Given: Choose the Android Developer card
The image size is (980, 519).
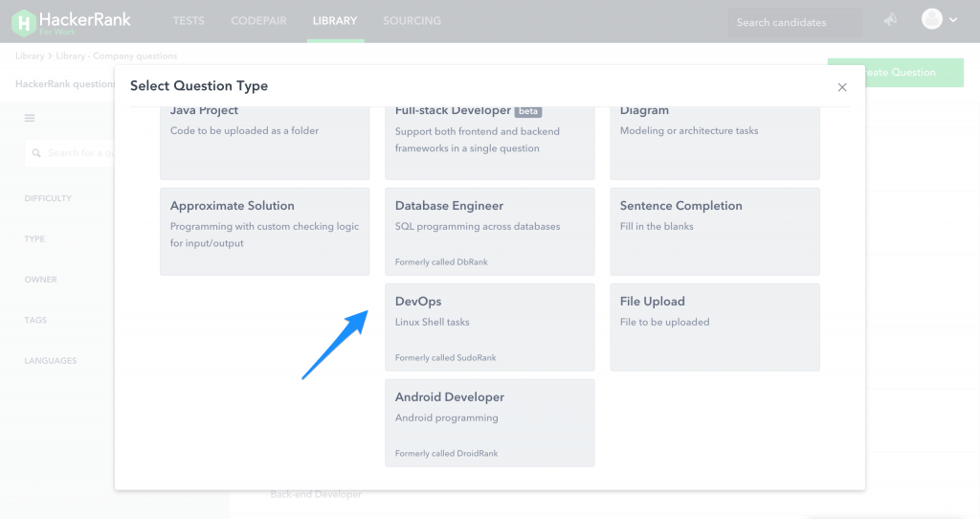Looking at the screenshot, I should click(489, 422).
